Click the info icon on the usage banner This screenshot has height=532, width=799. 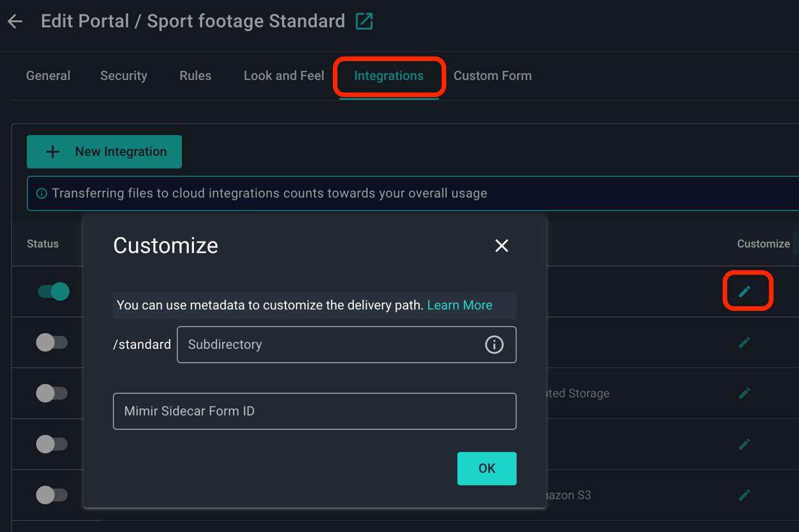coord(40,193)
